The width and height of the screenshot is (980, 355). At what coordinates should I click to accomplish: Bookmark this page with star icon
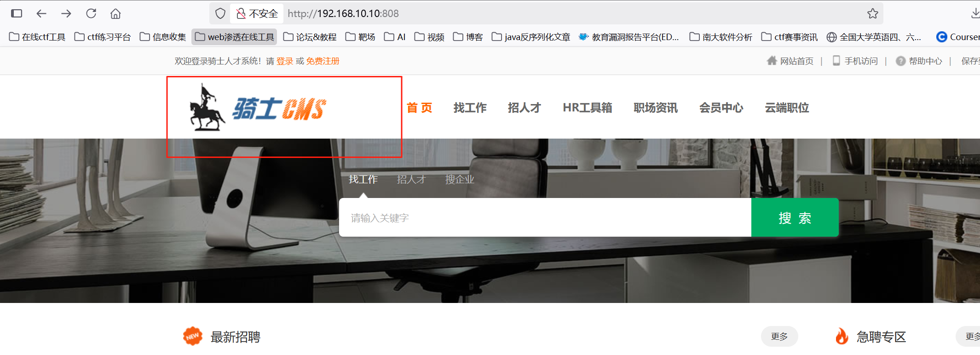point(872,13)
